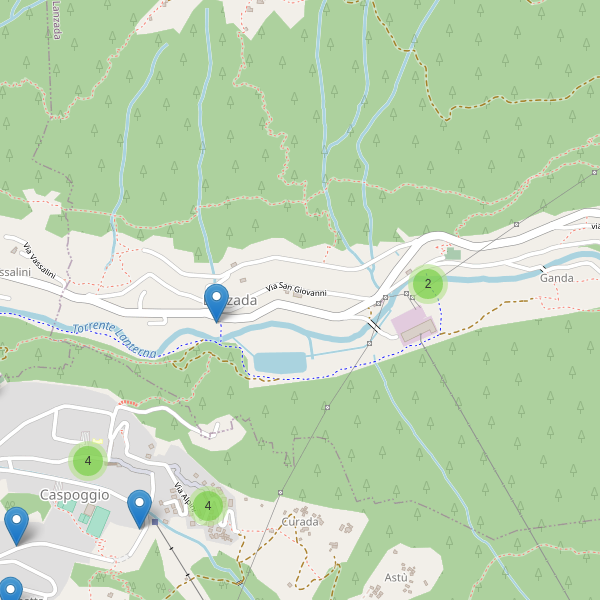This screenshot has height=600, width=600.
Task: Click the blue reservoir pond below Lanzada
Action: pos(280,363)
